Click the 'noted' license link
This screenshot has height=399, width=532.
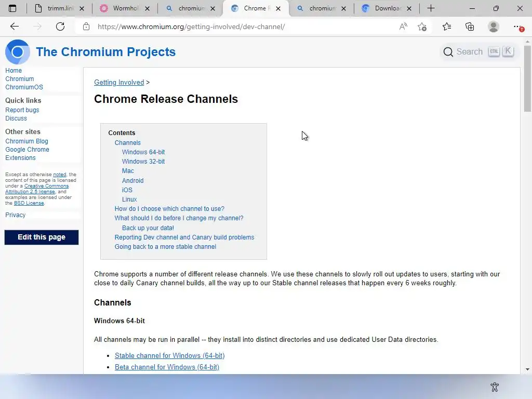click(59, 175)
